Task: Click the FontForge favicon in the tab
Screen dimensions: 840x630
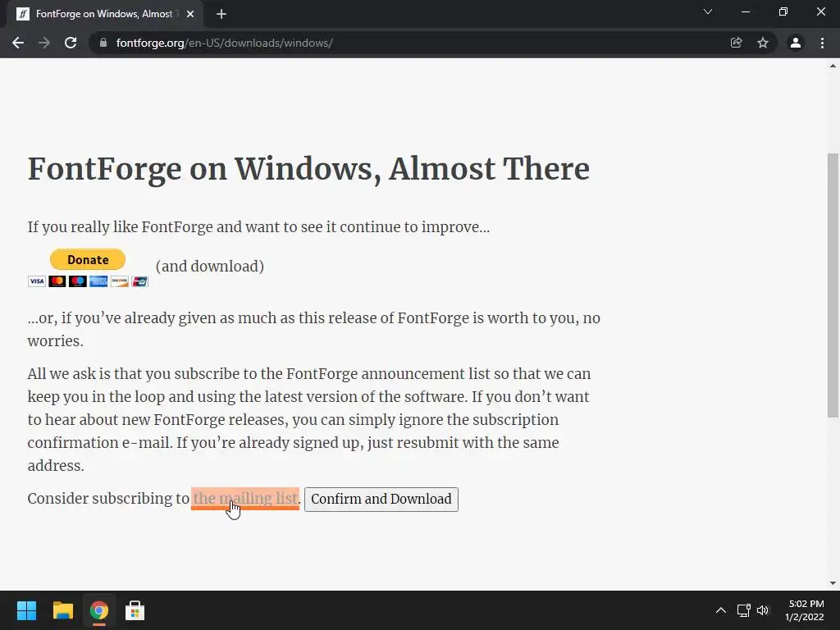Action: (x=22, y=14)
